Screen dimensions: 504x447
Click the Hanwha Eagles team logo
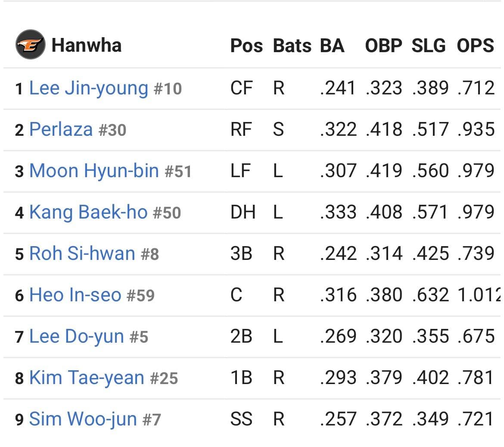[31, 45]
